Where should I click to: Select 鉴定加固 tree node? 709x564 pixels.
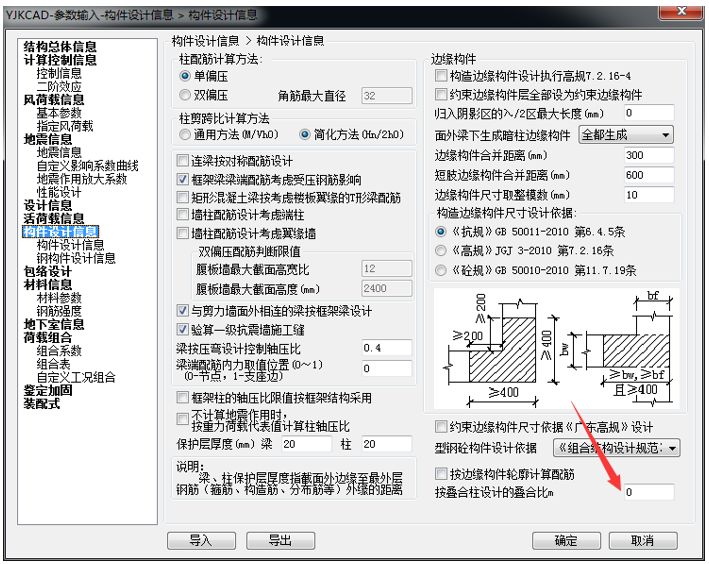[x=48, y=390]
